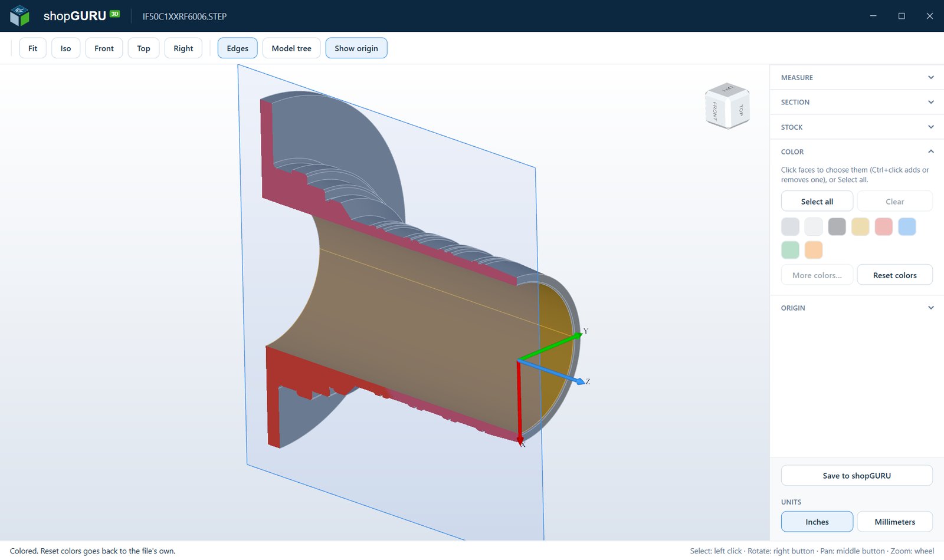Expand the MEASURE section
This screenshot has width=944, height=560.
pyautogui.click(x=857, y=77)
